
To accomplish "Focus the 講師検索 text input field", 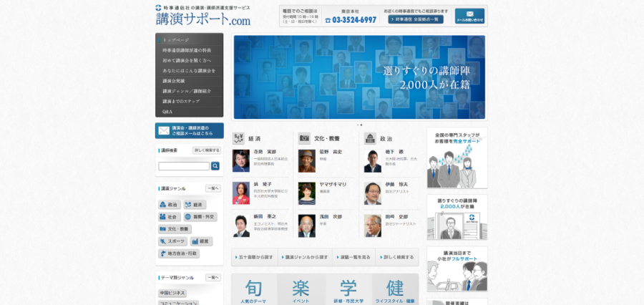I will tap(184, 166).
